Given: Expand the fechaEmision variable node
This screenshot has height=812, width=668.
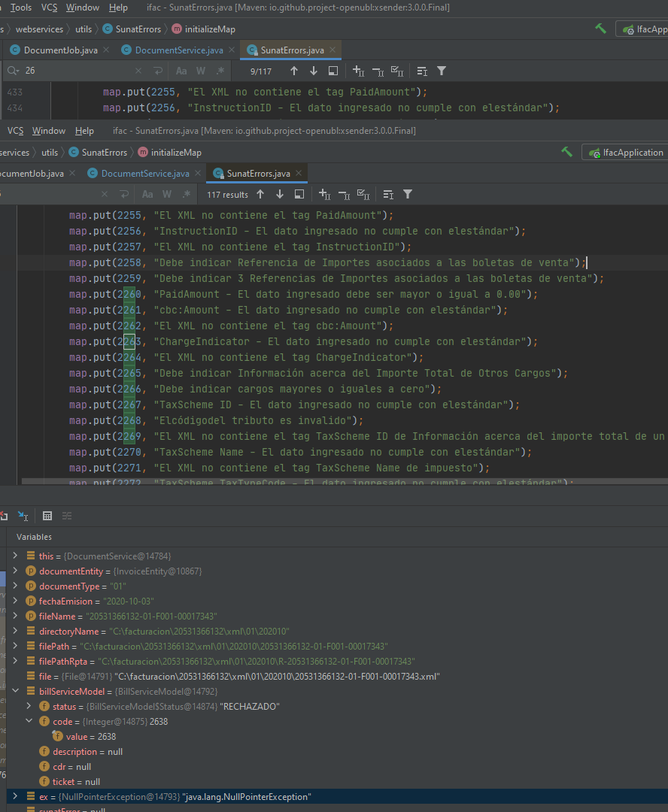Looking at the screenshot, I should click(16, 601).
